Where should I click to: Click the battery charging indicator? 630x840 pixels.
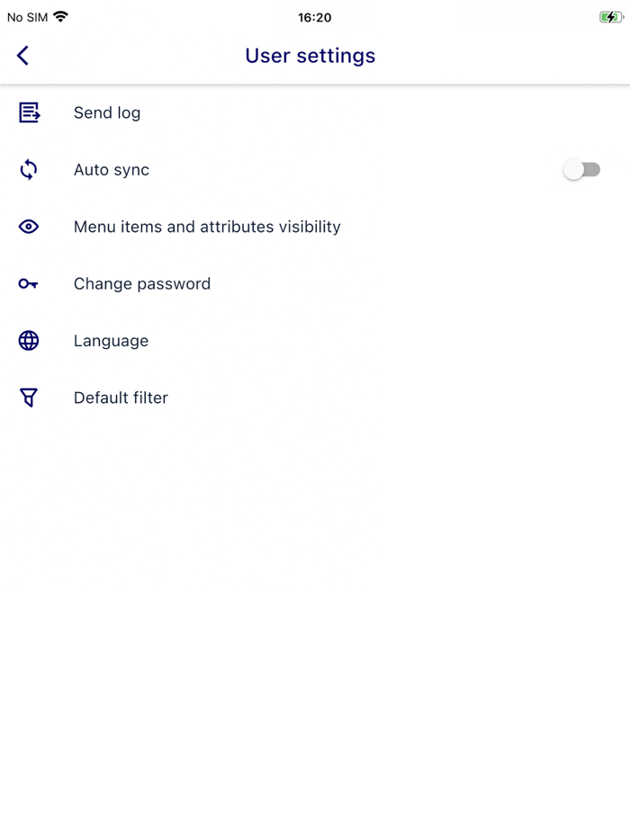(x=610, y=15)
